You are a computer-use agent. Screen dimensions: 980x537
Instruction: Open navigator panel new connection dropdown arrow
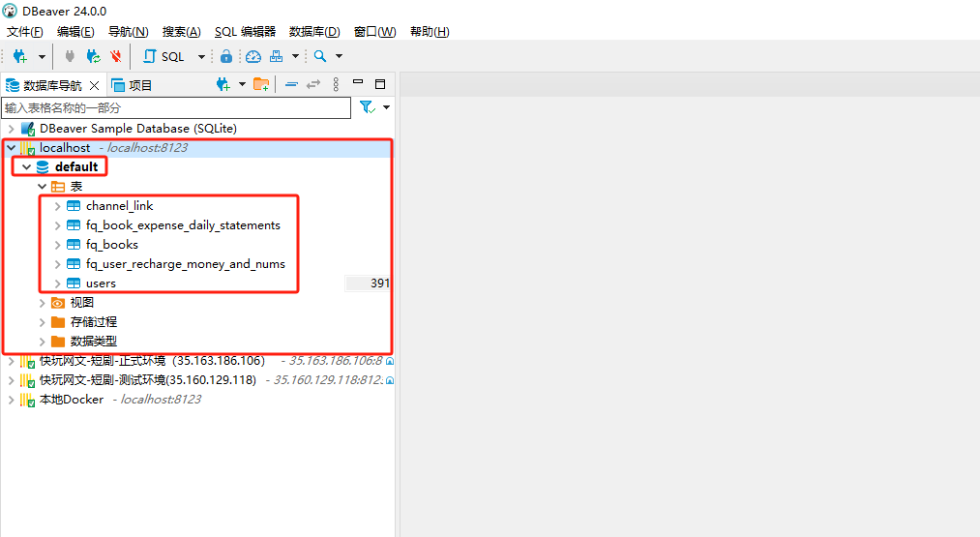point(242,84)
